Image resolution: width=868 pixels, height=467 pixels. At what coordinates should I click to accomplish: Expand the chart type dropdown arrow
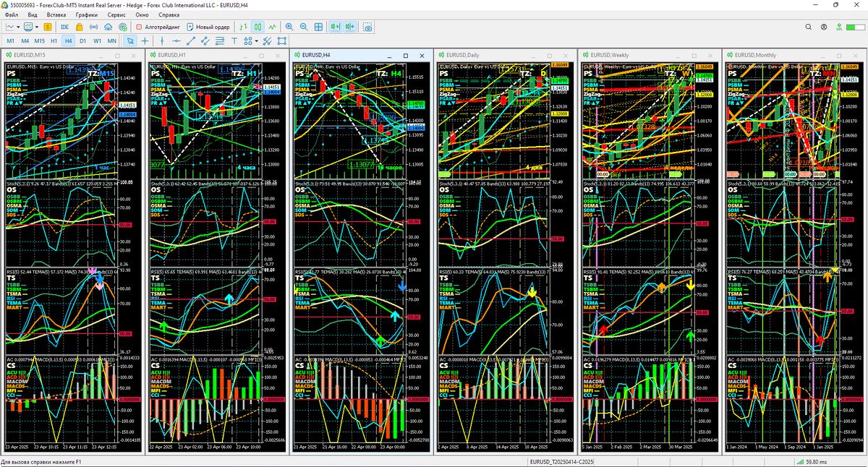(x=18, y=27)
